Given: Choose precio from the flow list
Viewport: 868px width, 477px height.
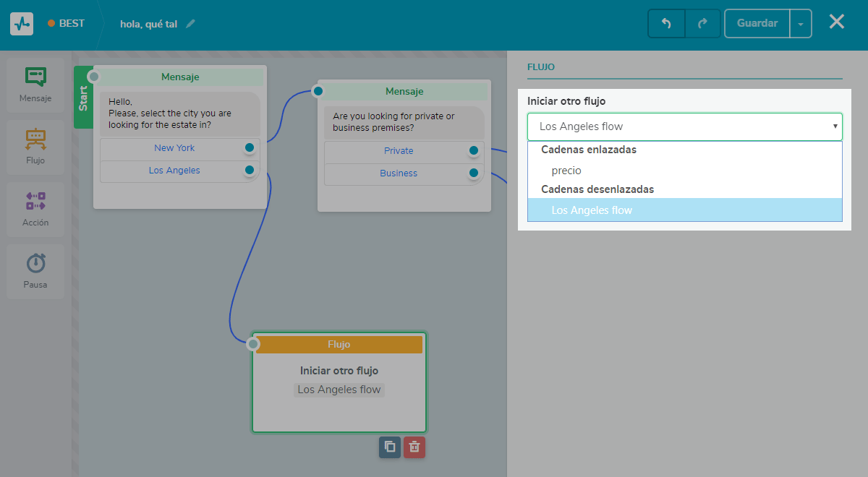Looking at the screenshot, I should pyautogui.click(x=566, y=171).
